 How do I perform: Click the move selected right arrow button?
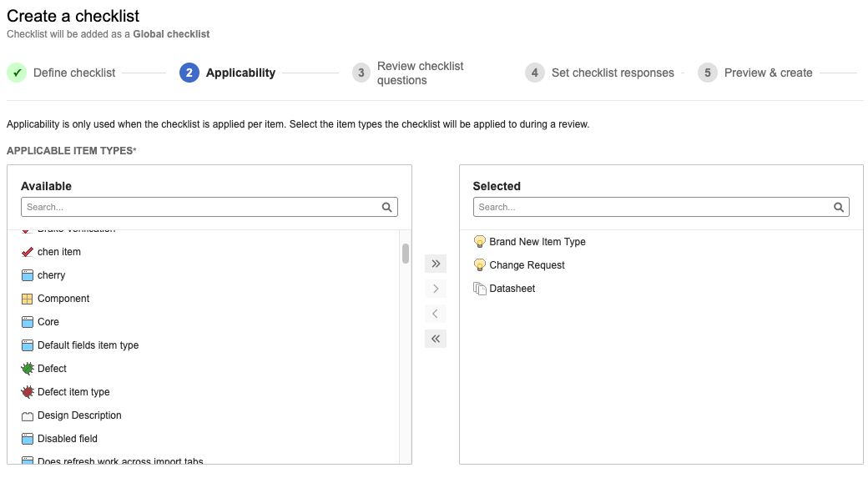point(436,289)
